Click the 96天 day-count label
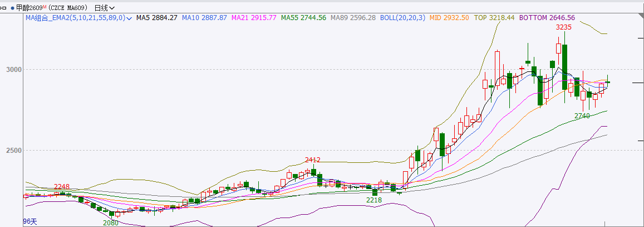The image size is (644, 227). point(30,221)
